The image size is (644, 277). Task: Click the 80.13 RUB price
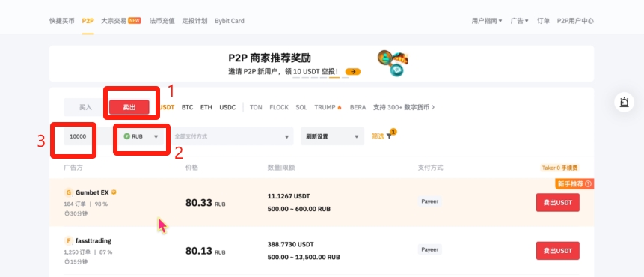tap(206, 251)
